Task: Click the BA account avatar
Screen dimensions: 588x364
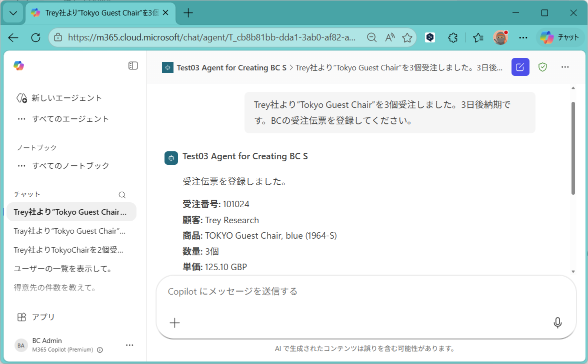Action: tap(21, 346)
